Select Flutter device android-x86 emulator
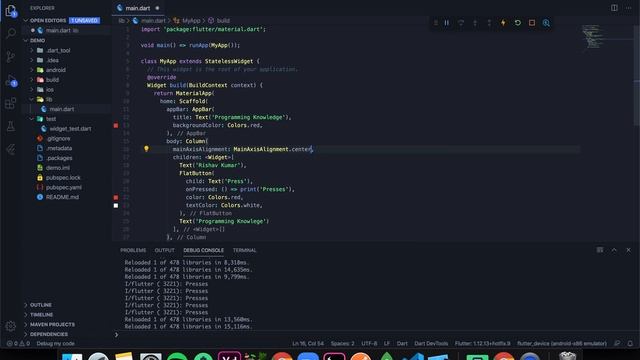This screenshot has width=640, height=360. click(562, 343)
